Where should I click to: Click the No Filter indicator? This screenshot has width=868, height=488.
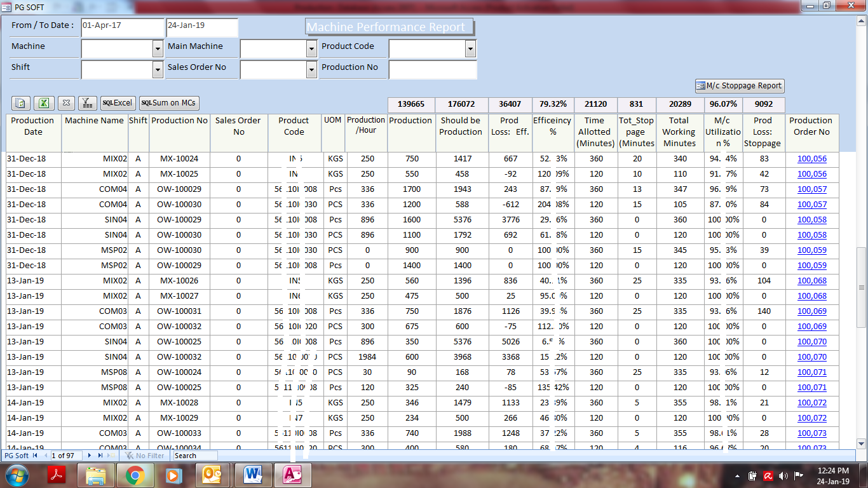coord(146,456)
